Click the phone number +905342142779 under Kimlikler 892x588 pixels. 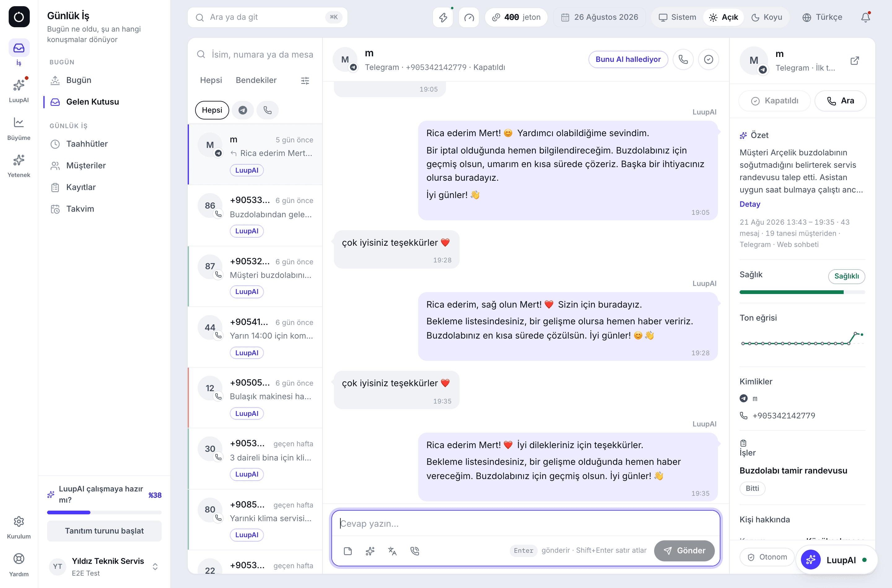click(784, 416)
